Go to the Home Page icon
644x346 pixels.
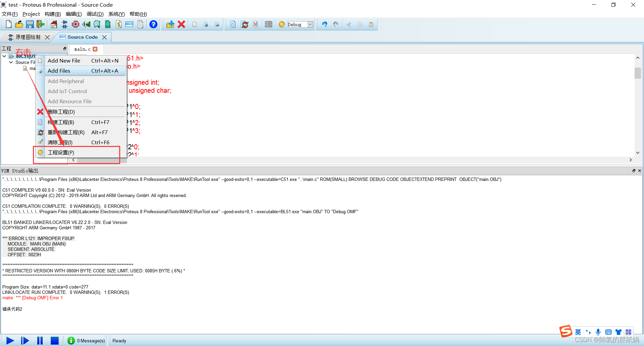pyautogui.click(x=54, y=24)
